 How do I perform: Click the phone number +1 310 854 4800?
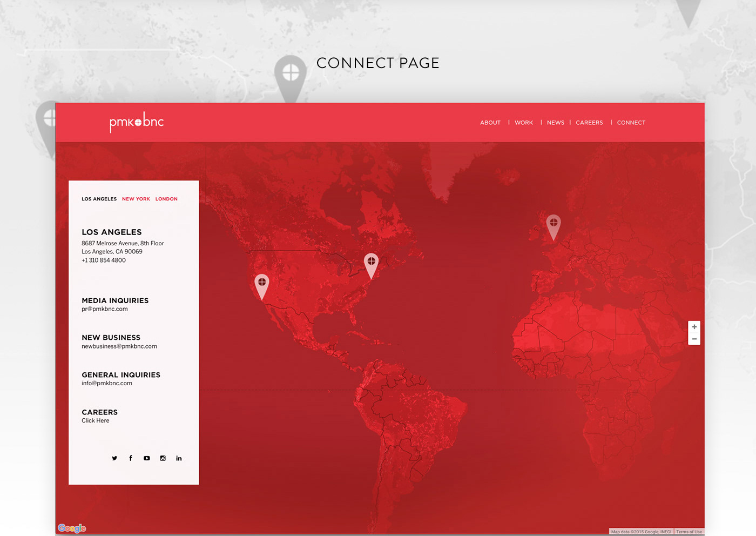tap(104, 260)
